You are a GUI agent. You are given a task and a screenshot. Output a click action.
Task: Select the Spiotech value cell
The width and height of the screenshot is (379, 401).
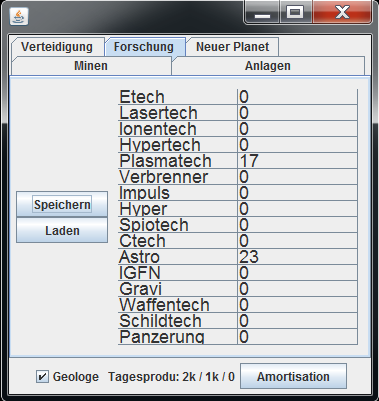(297, 225)
